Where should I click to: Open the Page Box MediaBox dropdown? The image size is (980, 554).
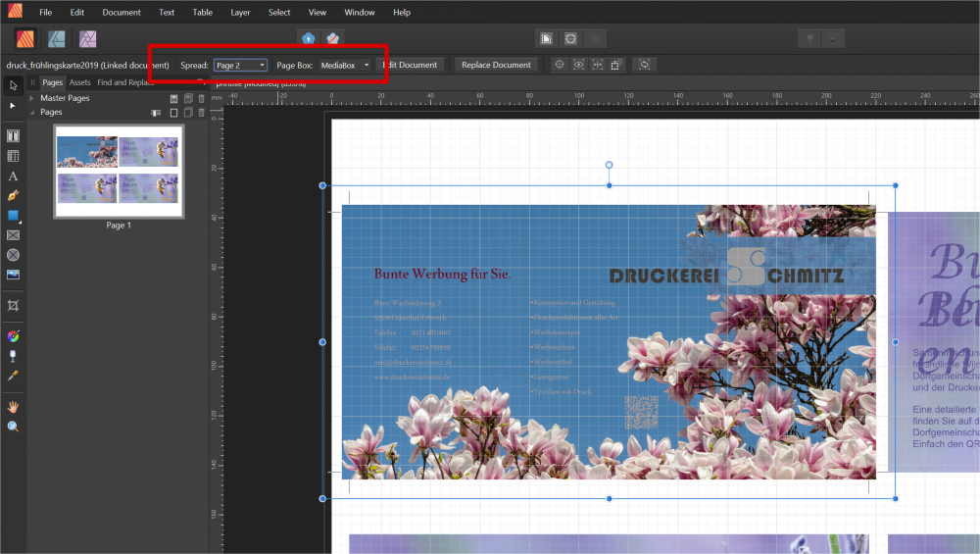pyautogui.click(x=345, y=65)
